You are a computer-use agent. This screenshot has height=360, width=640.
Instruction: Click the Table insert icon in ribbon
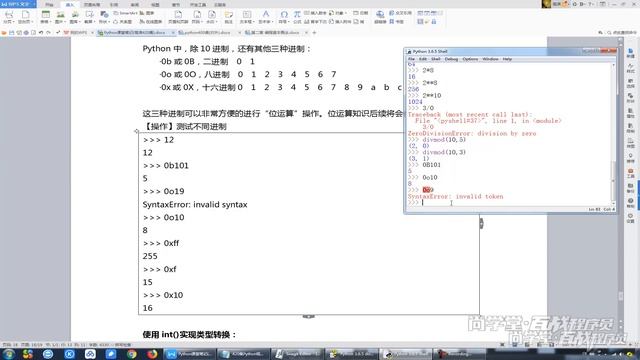click(45, 14)
